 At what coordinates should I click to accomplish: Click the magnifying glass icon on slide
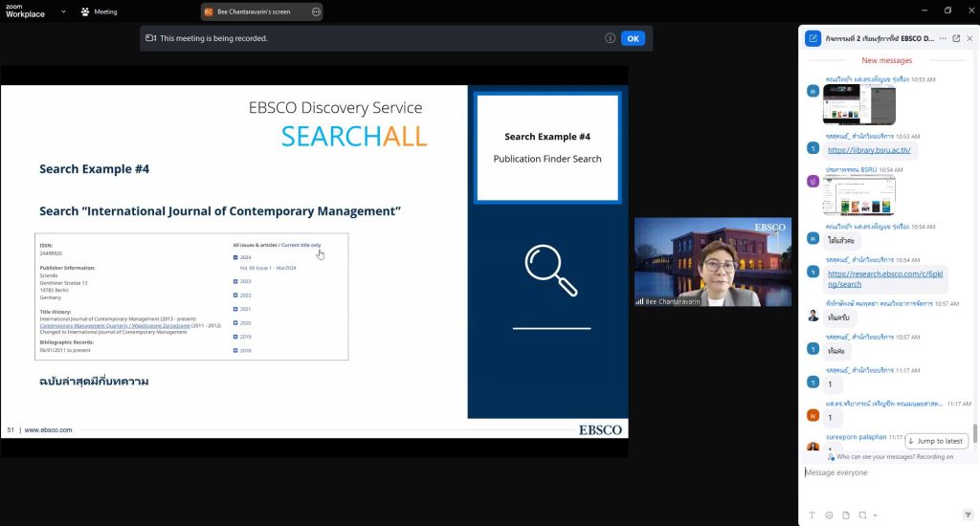[x=550, y=270]
